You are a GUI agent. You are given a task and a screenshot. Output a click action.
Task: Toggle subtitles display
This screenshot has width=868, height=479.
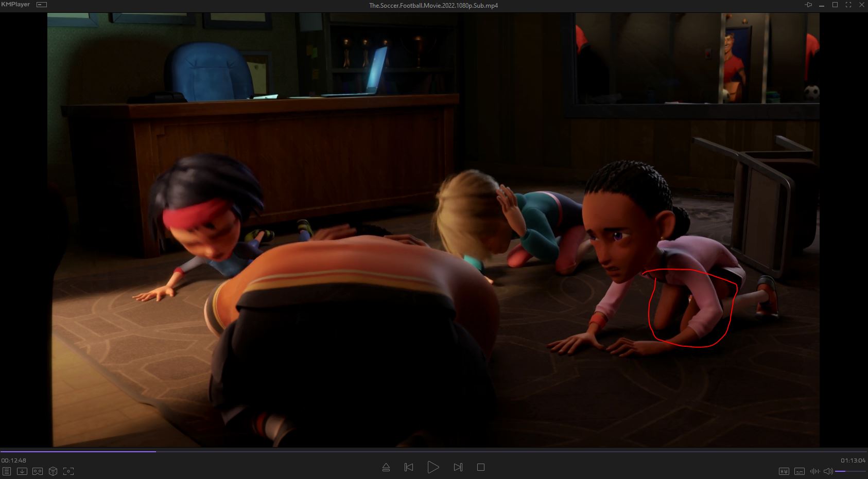tap(800, 471)
